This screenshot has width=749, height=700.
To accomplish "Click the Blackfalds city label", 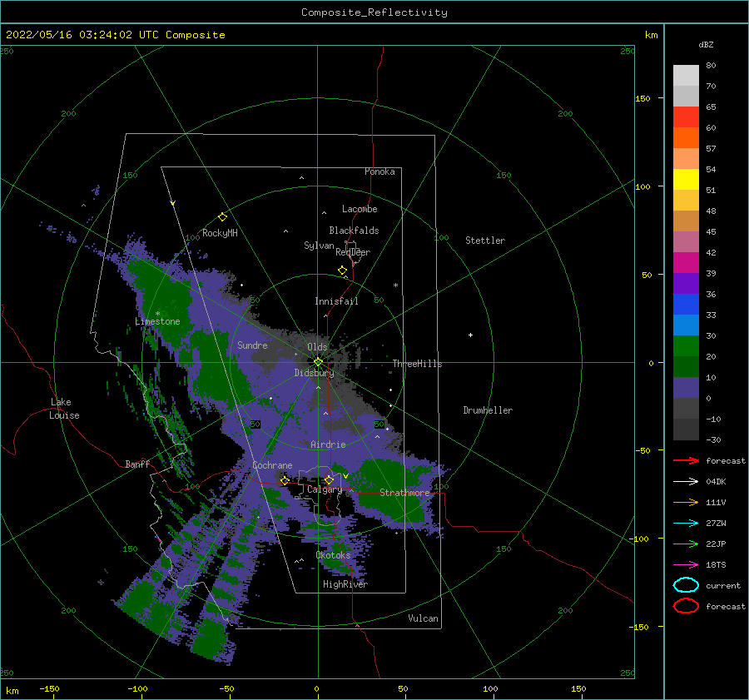I will [x=354, y=231].
